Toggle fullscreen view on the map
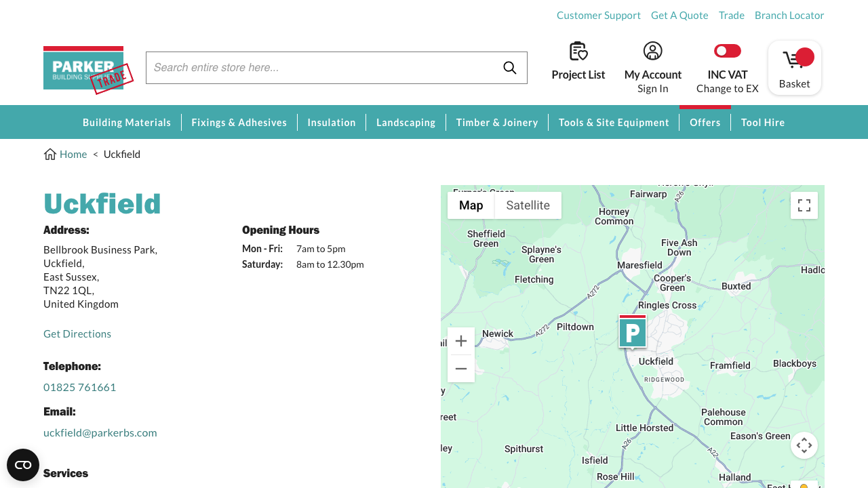Image resolution: width=868 pixels, height=488 pixels. coord(804,205)
